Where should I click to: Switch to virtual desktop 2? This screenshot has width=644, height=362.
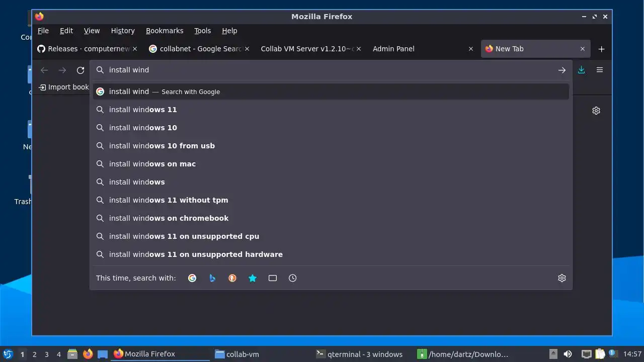[x=35, y=354]
